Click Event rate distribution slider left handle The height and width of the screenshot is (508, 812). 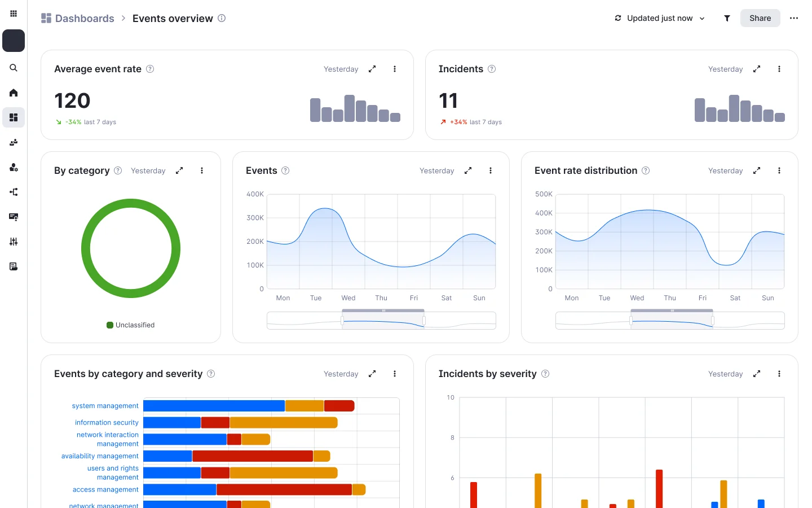point(631,321)
